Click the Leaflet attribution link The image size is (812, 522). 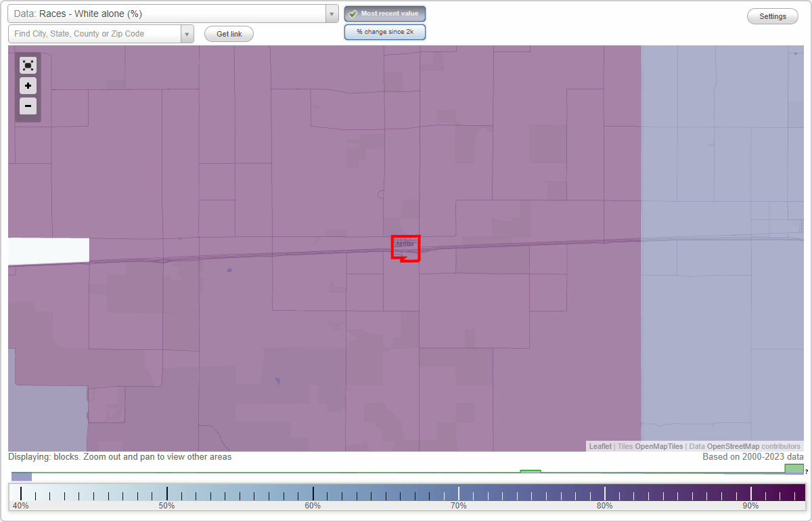(x=600, y=446)
